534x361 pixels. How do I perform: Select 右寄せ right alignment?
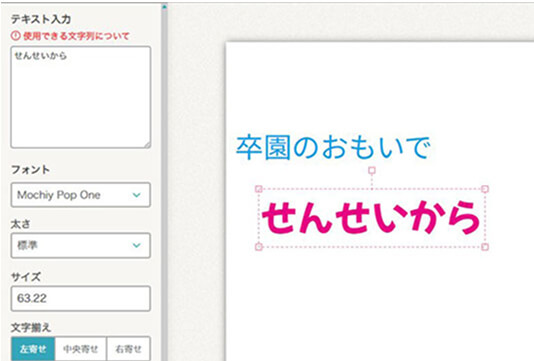(128, 349)
